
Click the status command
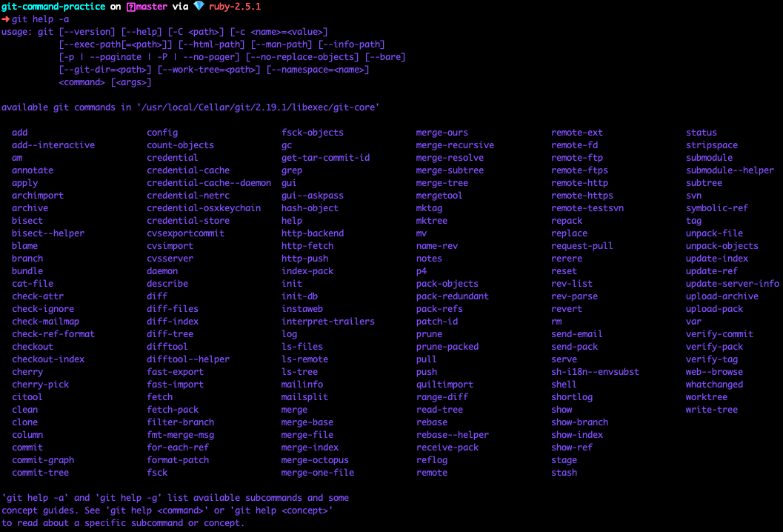click(x=701, y=133)
